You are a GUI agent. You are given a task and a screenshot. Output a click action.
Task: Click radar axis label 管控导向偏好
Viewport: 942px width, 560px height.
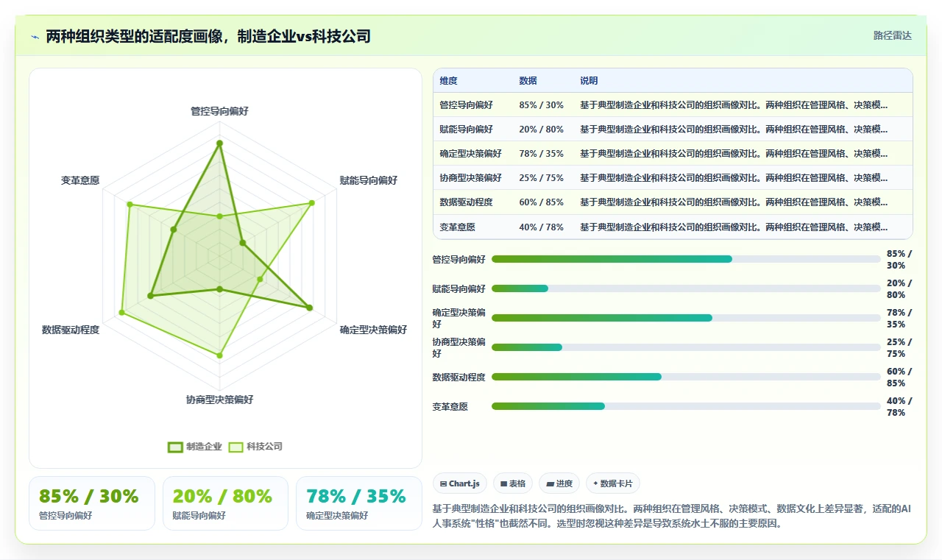pyautogui.click(x=219, y=111)
